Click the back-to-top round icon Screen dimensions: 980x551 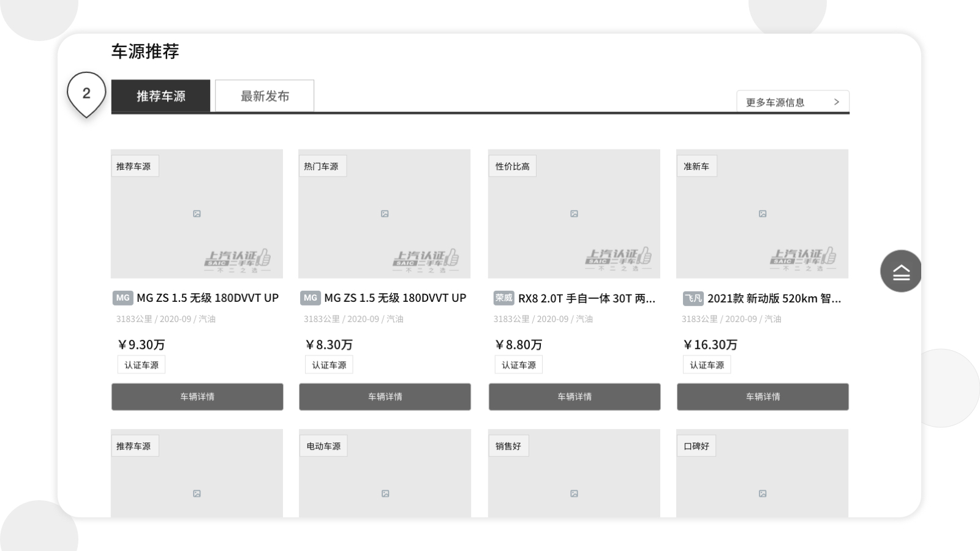(901, 271)
